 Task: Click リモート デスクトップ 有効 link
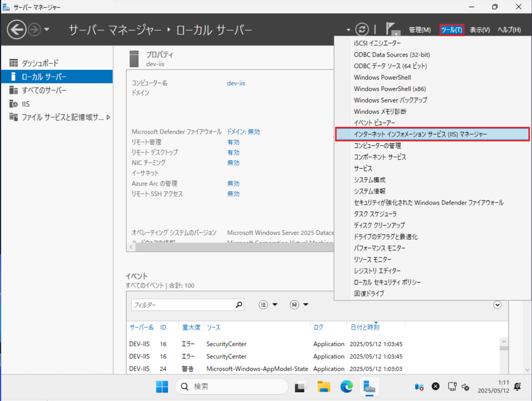click(x=233, y=152)
